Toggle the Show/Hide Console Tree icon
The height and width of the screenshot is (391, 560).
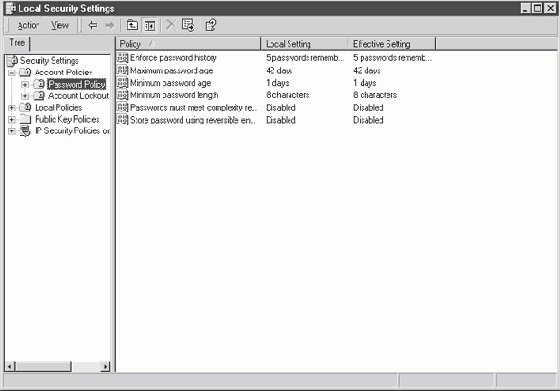click(150, 25)
